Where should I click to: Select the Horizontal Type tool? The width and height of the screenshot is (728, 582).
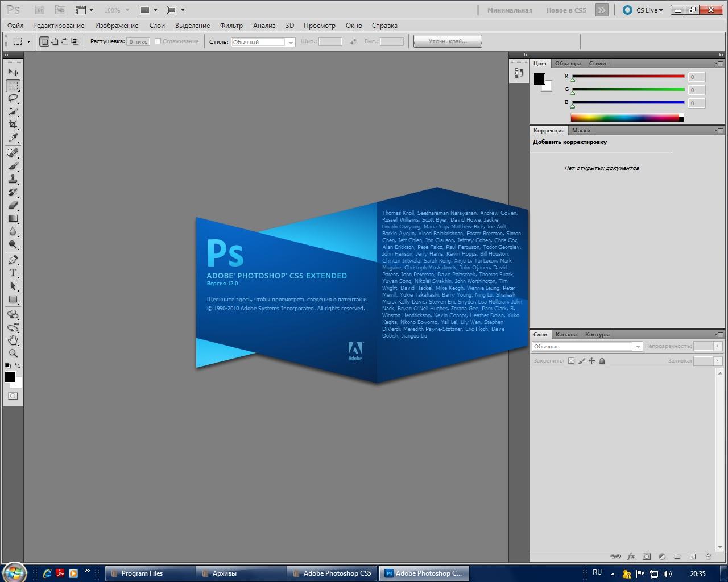click(x=13, y=273)
